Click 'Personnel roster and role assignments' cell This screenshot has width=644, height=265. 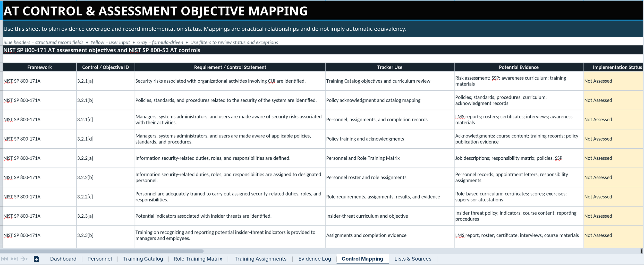coord(390,177)
